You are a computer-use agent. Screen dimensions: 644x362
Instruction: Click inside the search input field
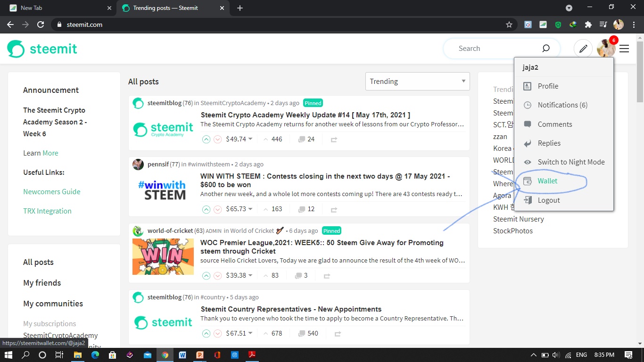coord(490,48)
